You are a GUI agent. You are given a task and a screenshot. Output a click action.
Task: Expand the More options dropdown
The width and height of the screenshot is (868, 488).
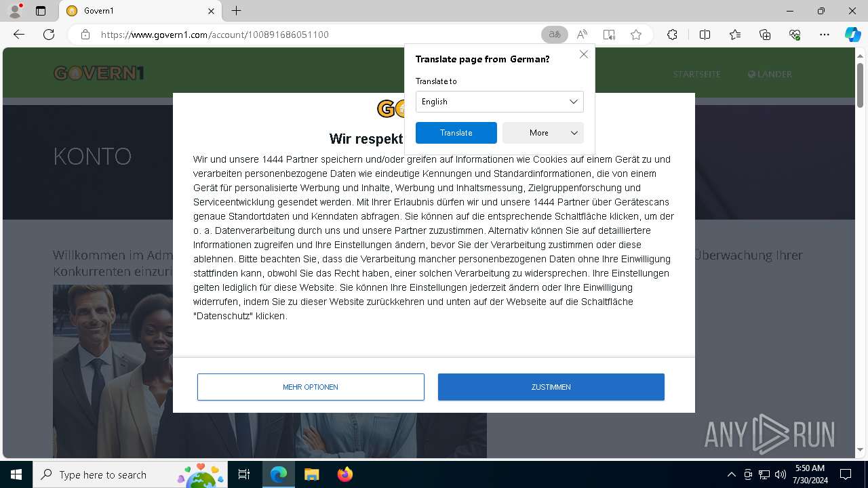(x=542, y=133)
